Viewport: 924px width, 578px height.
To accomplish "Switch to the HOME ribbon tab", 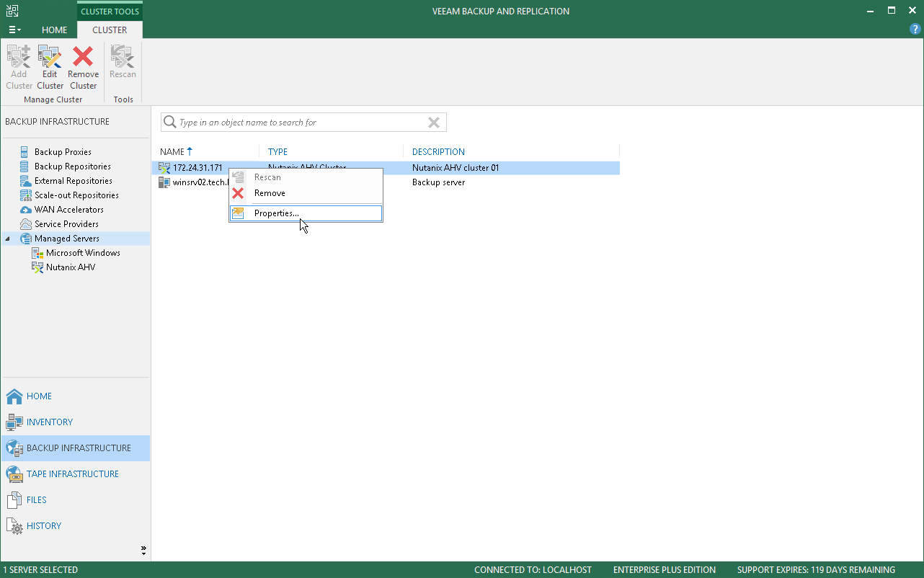I will [x=55, y=30].
